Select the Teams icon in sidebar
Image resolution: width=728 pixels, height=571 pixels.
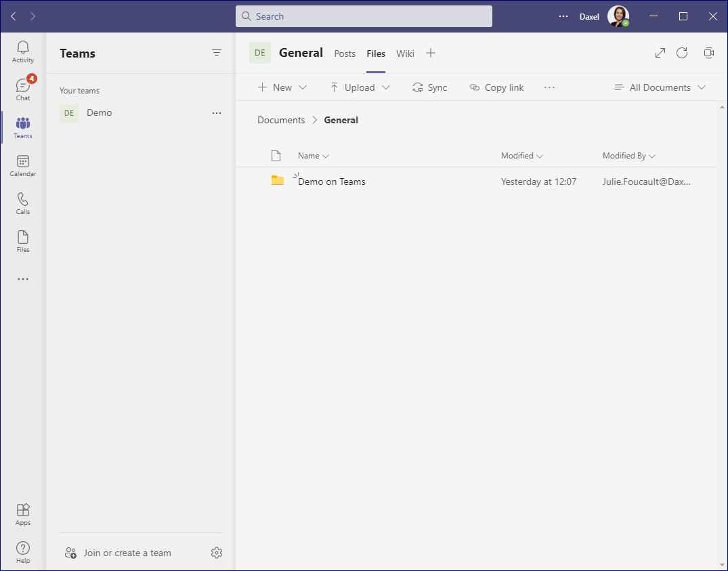[23, 127]
